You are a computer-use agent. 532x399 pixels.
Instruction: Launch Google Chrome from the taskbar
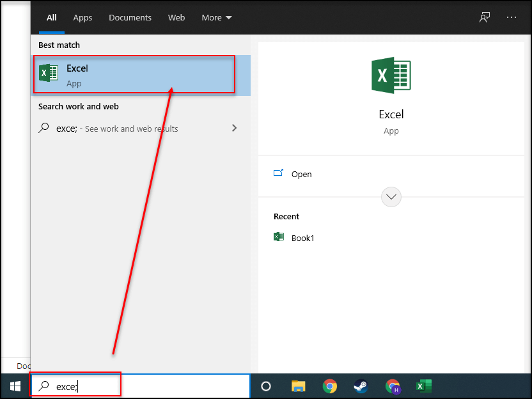tap(329, 386)
